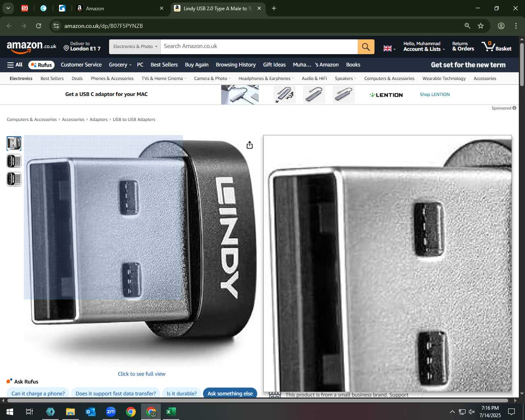Click the Ask something else button
525x420 pixels.
tap(230, 393)
